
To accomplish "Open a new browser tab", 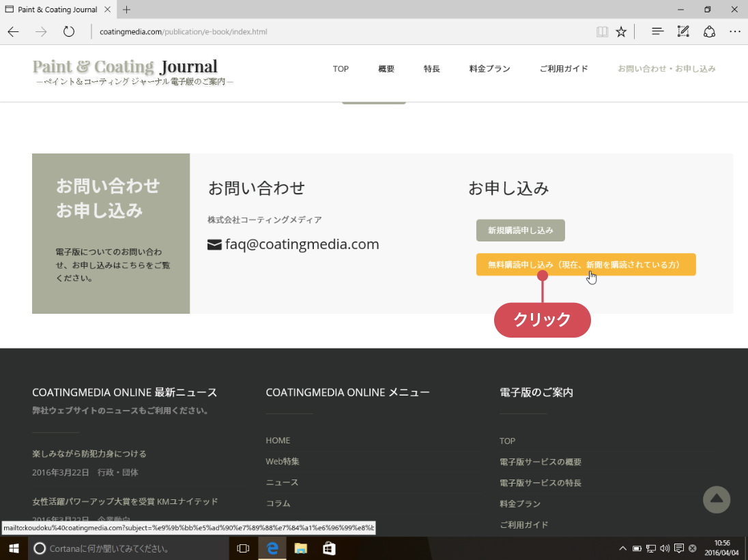I will click(126, 10).
